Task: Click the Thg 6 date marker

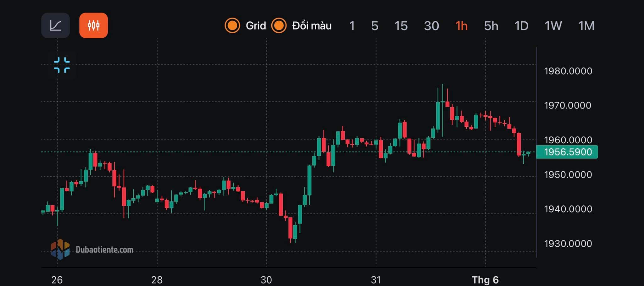Action: coord(485,279)
